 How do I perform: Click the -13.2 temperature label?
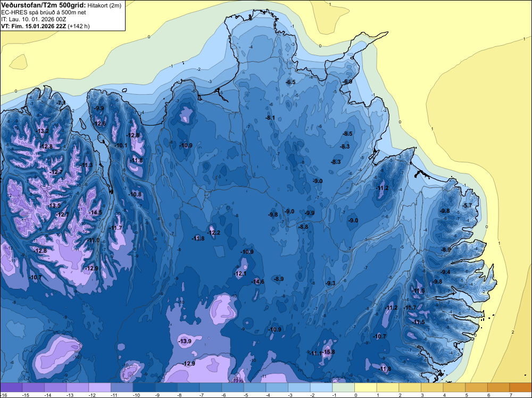(x=43, y=131)
